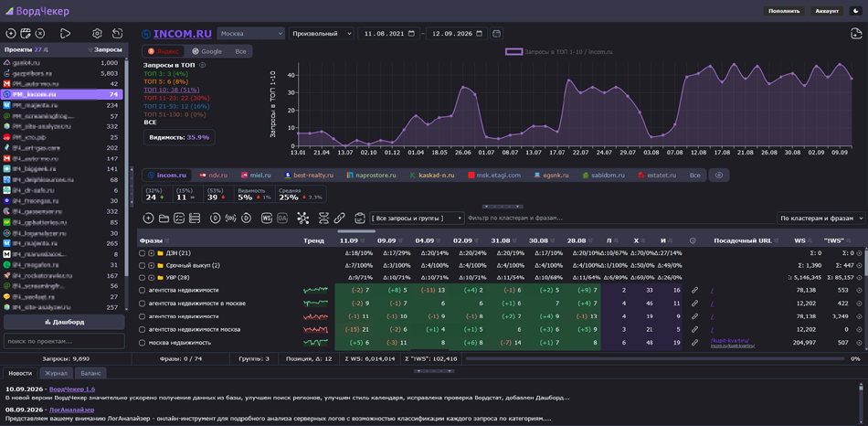Expand the Срочный выкуп (2) group
Viewport: 868px width, 426px height.
tap(151, 265)
